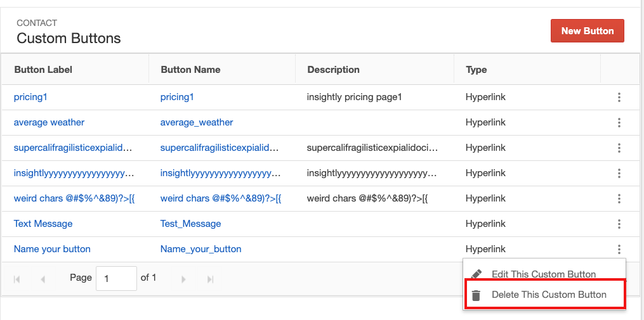Open average weather label link
This screenshot has height=320, width=644.
[49, 122]
